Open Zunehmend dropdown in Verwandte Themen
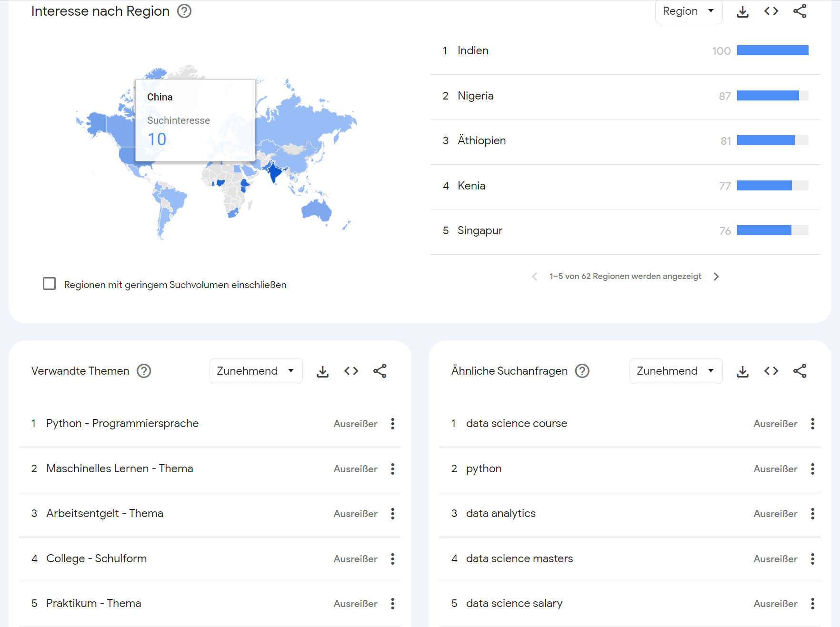 point(256,371)
